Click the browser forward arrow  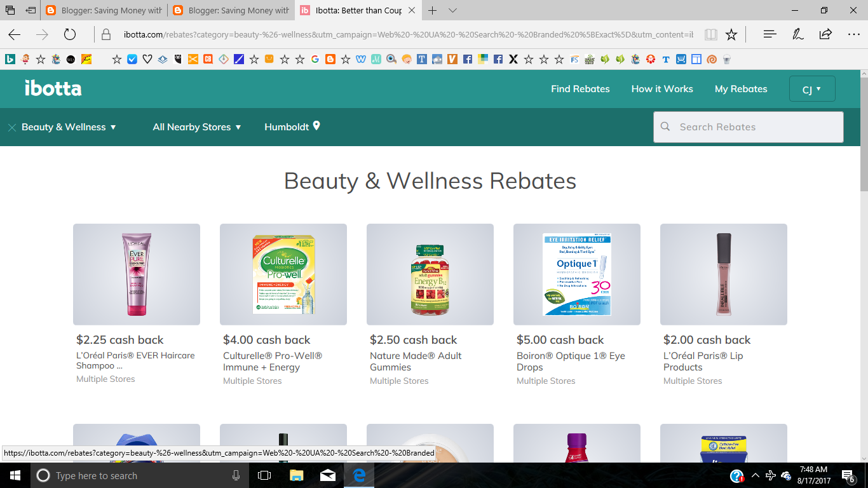42,34
